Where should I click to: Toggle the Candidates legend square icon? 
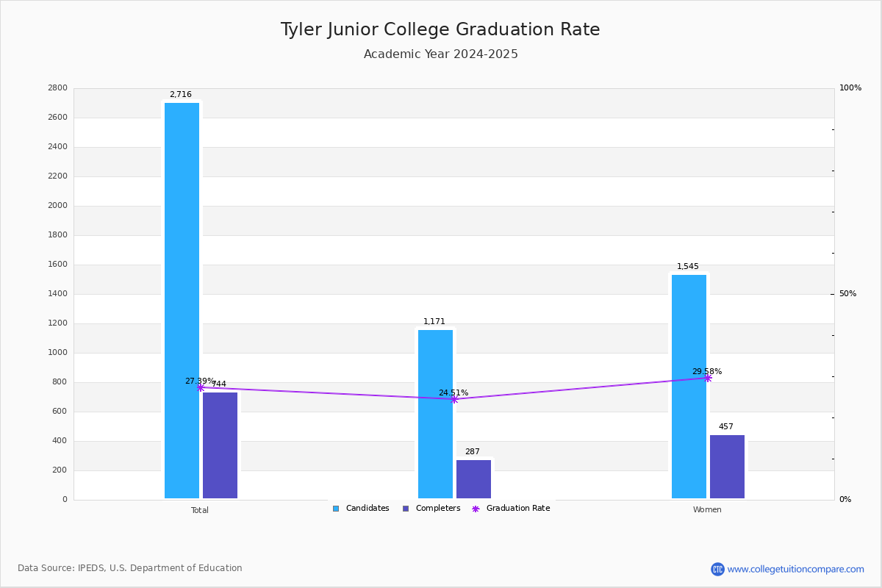[336, 509]
